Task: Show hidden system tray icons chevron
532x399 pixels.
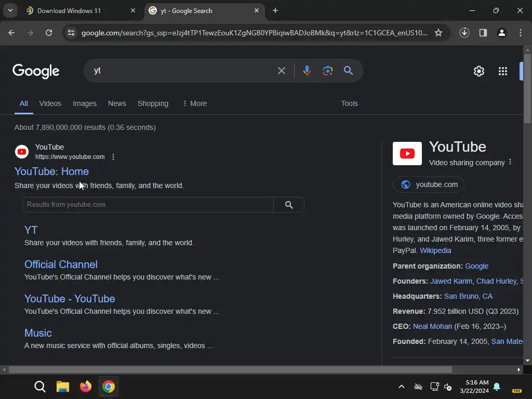Action: (402, 387)
